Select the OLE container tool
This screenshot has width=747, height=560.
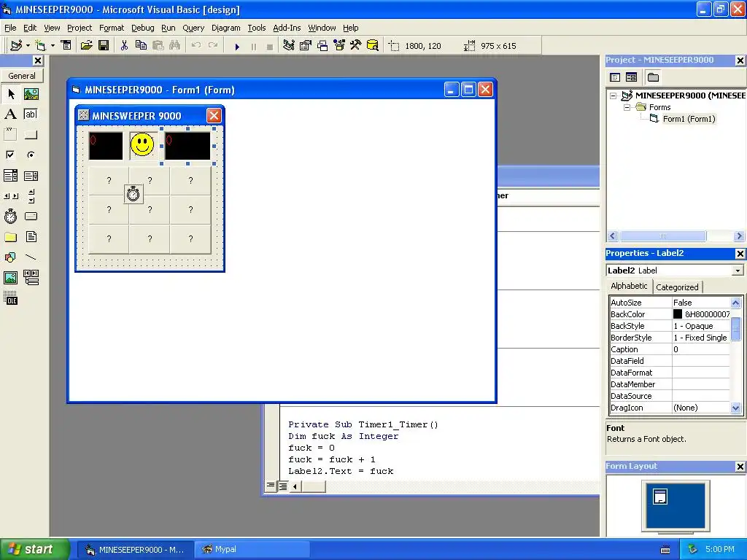point(10,298)
